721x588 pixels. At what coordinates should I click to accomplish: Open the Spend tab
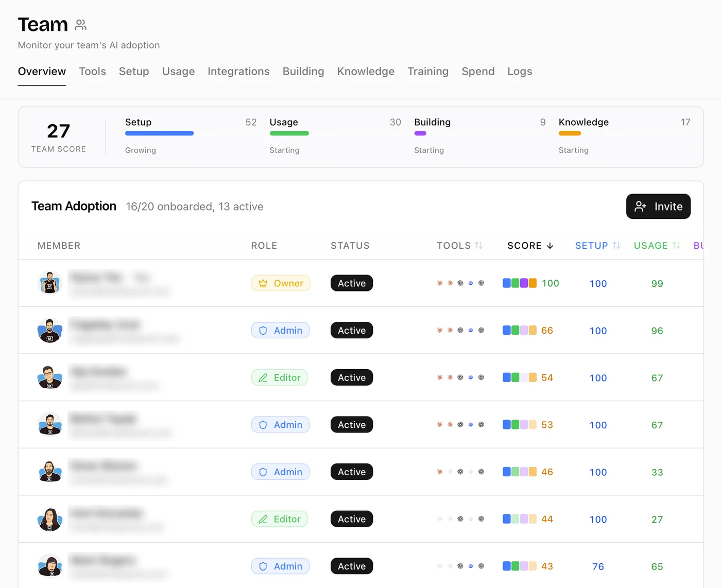478,72
